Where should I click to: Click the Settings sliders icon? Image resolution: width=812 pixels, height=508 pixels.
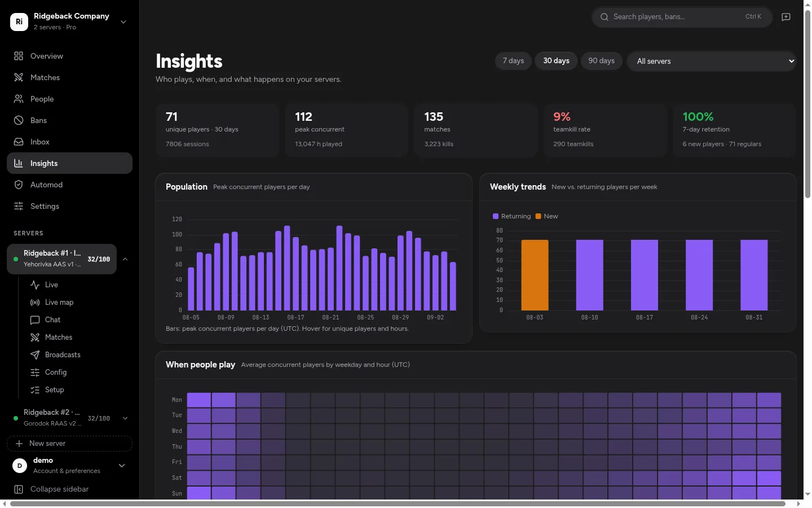coord(19,206)
